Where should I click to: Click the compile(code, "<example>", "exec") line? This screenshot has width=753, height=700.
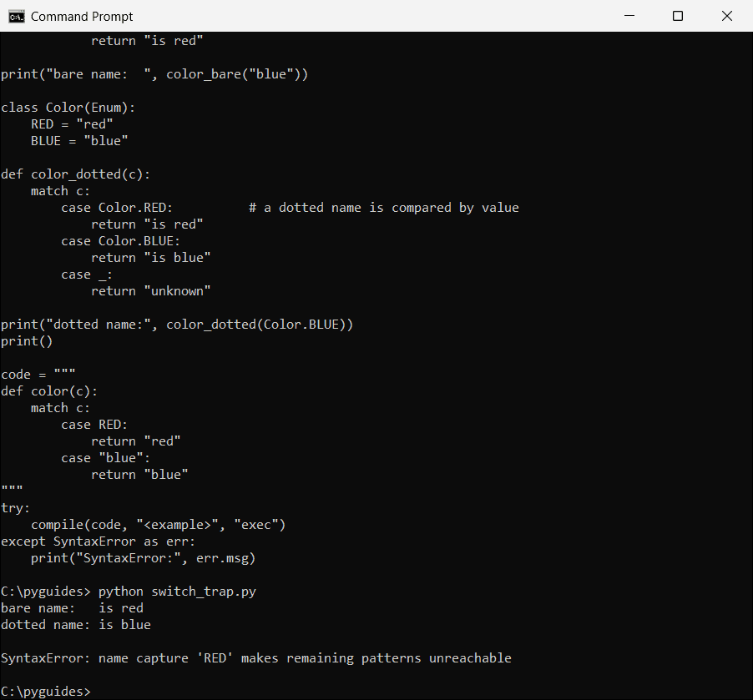click(x=159, y=525)
